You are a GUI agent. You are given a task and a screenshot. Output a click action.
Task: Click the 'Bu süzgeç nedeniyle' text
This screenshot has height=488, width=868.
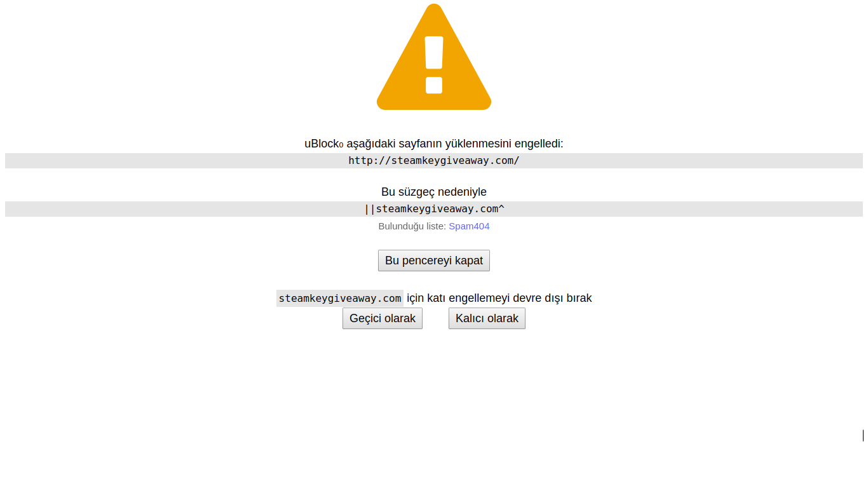pyautogui.click(x=434, y=192)
